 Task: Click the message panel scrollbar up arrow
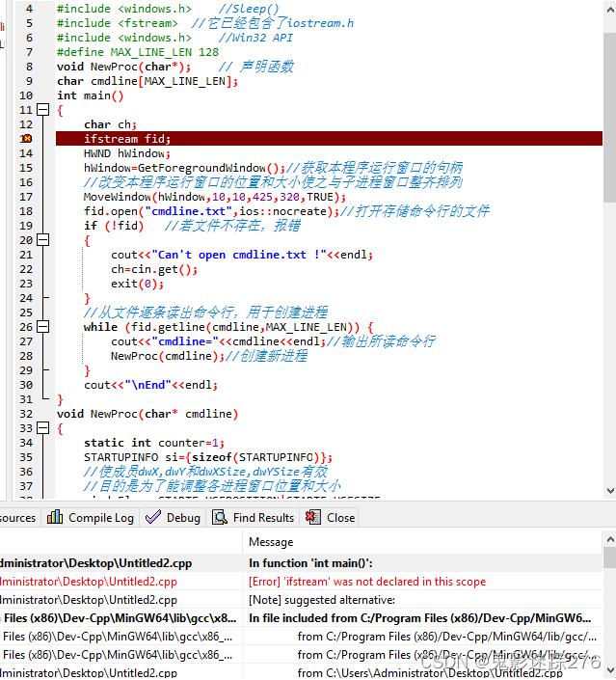pyautogui.click(x=610, y=539)
